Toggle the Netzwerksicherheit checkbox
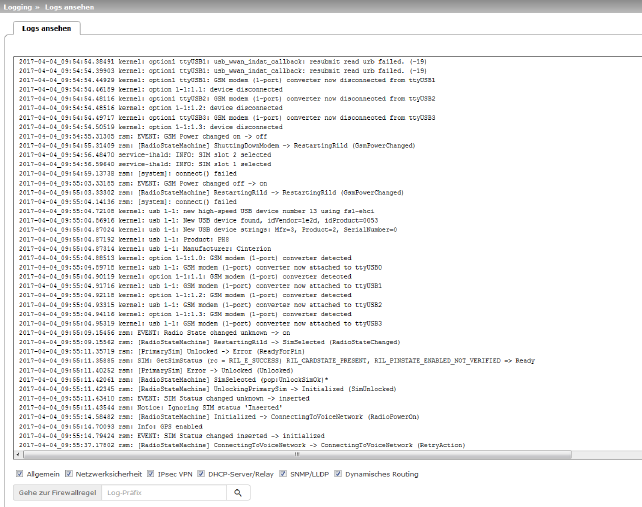Viewport: 642px width, 507px height. tap(69, 473)
